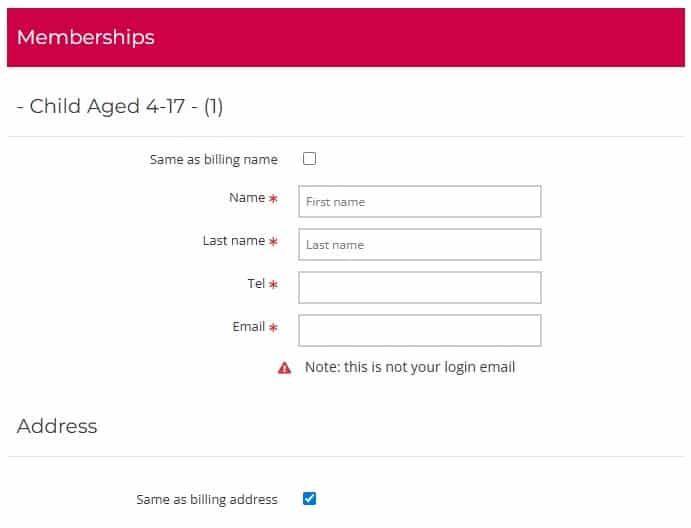Click the Tel field label
The width and height of the screenshot is (691, 528).
point(256,284)
